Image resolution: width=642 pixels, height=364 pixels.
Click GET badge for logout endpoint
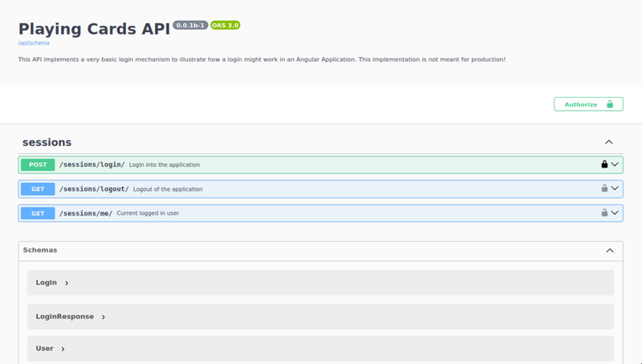pos(38,189)
